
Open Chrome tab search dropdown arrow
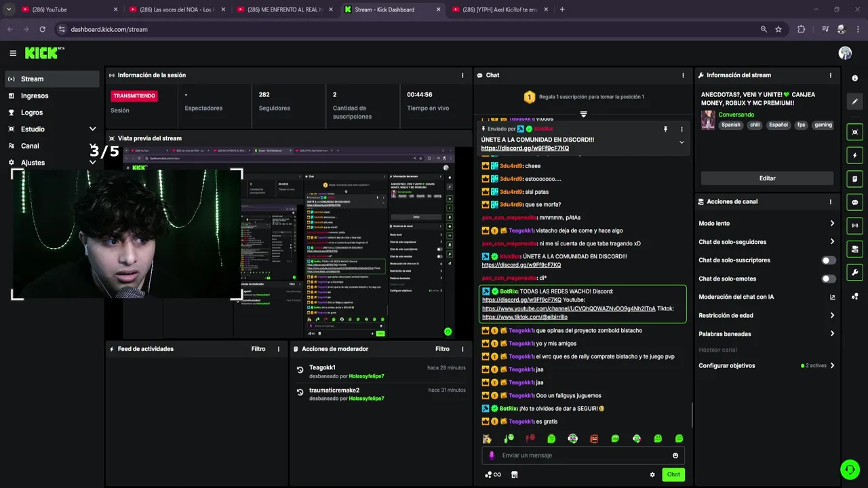(9, 9)
